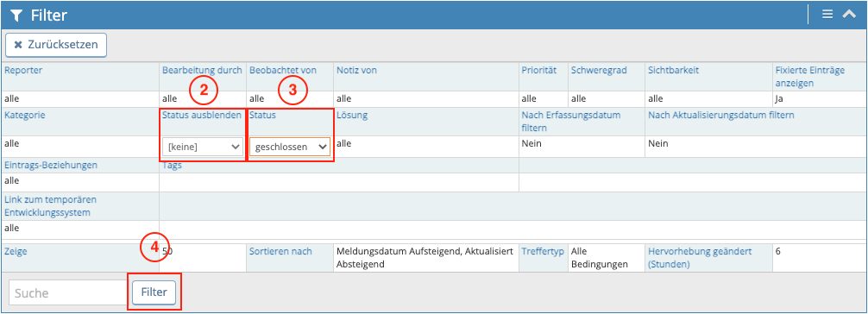This screenshot has width=868, height=314.
Task: Click the 'alle' value under Sichtbarkeit
Action: click(x=655, y=99)
